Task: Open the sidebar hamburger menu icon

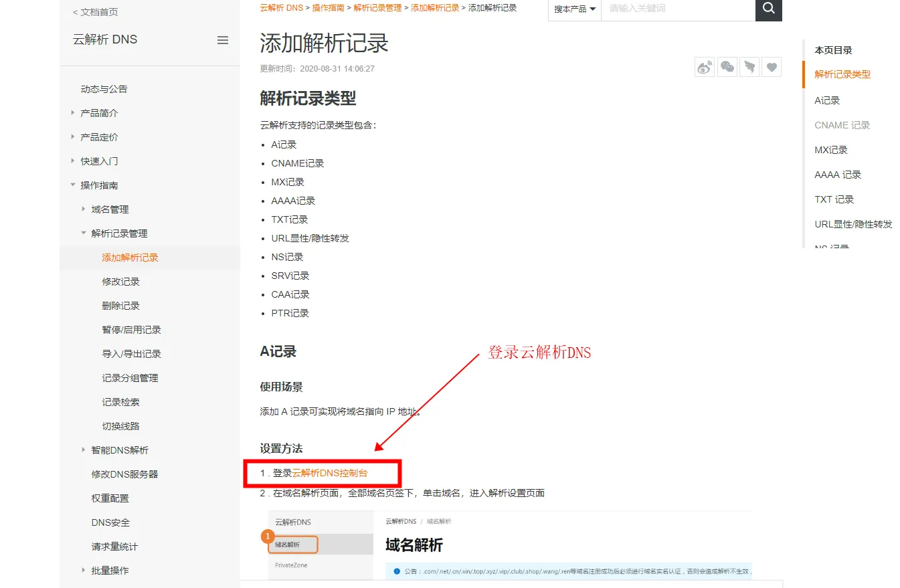Action: coord(223,40)
